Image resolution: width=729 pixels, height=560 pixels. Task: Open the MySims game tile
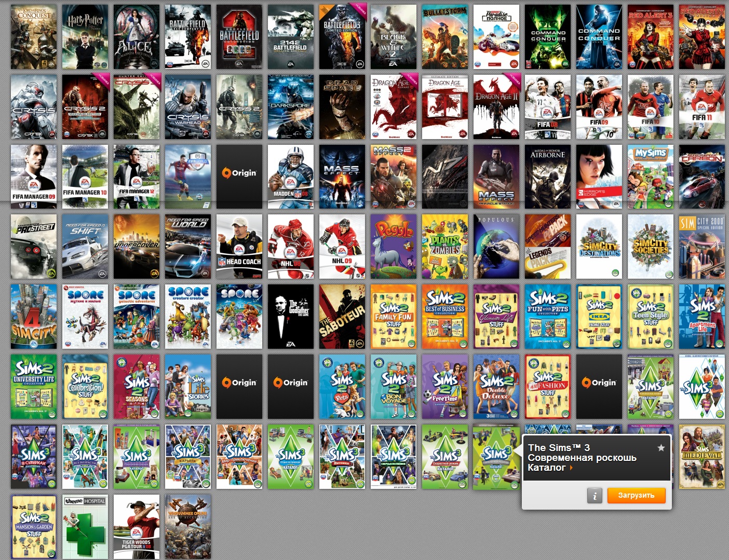coord(651,176)
